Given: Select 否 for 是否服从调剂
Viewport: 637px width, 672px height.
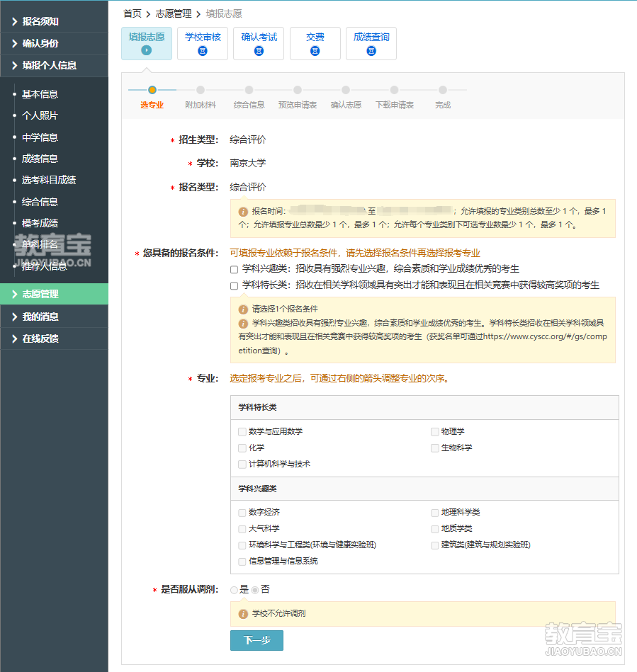Looking at the screenshot, I should tap(255, 590).
